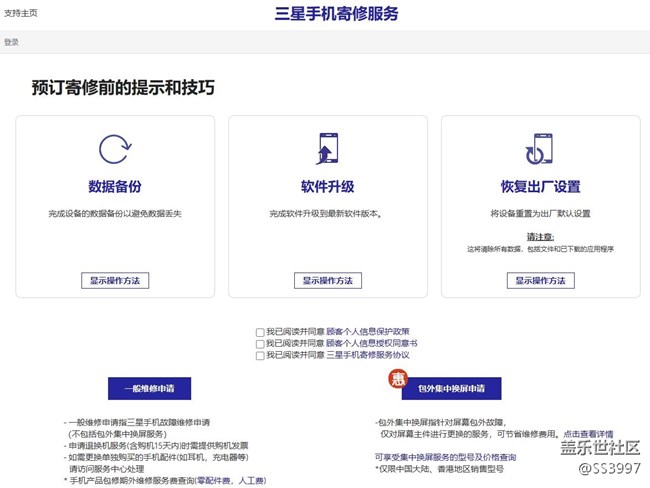Check the 顾客个人信息保护政策 agreement checkbox
Viewport: 650px width, 488px height.
pyautogui.click(x=260, y=331)
